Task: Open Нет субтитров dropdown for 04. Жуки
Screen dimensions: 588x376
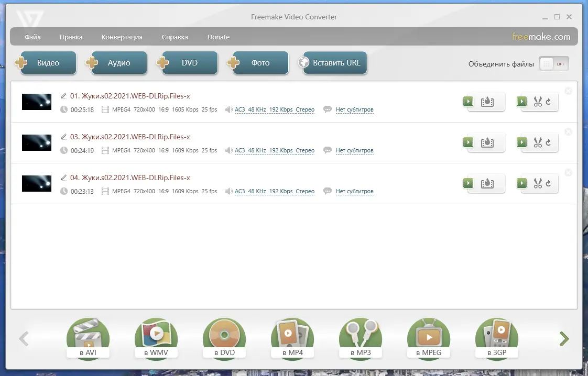Action: click(x=354, y=191)
